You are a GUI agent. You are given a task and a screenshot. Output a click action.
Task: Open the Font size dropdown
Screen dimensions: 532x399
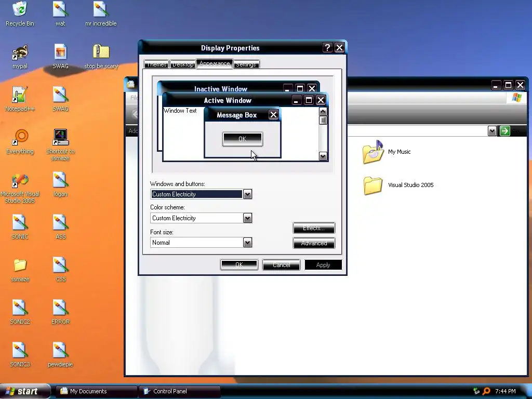pyautogui.click(x=247, y=243)
